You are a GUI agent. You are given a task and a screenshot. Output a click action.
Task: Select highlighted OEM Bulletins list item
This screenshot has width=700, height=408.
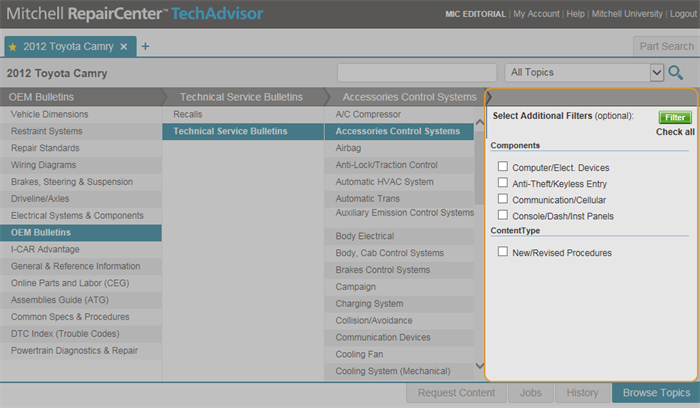click(x=81, y=233)
